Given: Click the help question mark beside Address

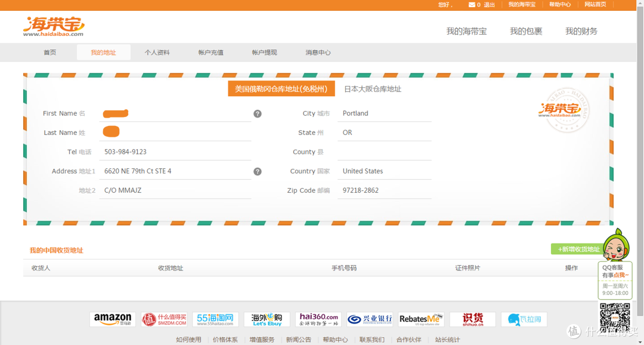Looking at the screenshot, I should (258, 171).
